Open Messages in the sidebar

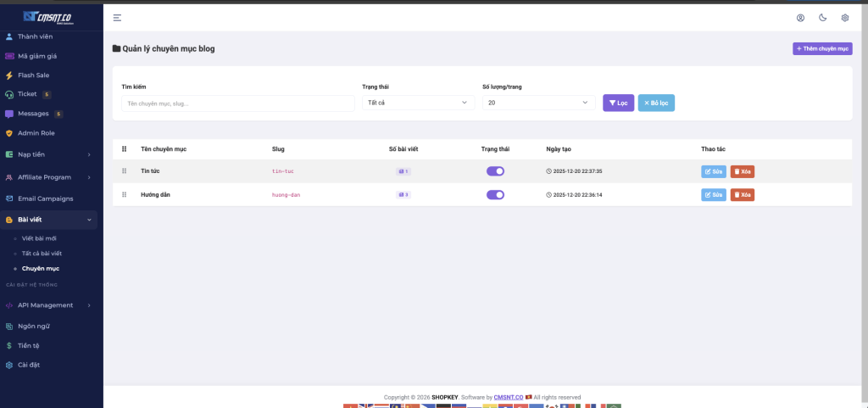pyautogui.click(x=34, y=114)
